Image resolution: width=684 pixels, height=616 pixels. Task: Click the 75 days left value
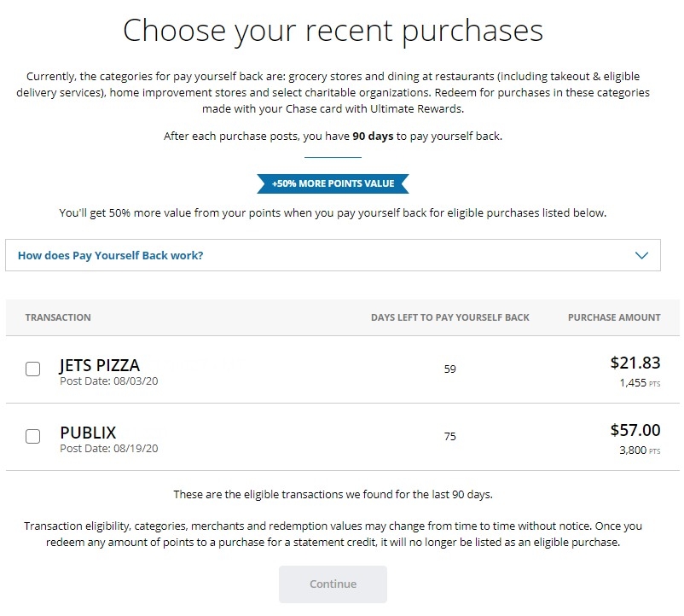(x=450, y=437)
